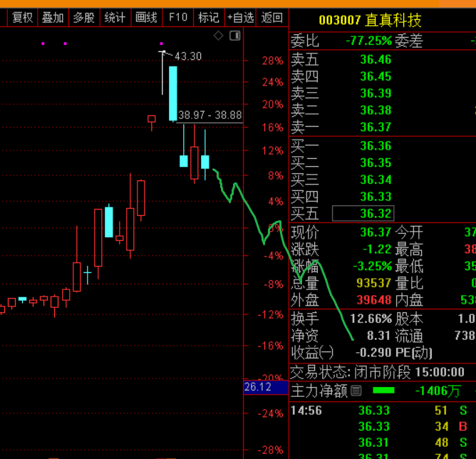
Task: Click 现价 value 36.37
Action: (376, 232)
